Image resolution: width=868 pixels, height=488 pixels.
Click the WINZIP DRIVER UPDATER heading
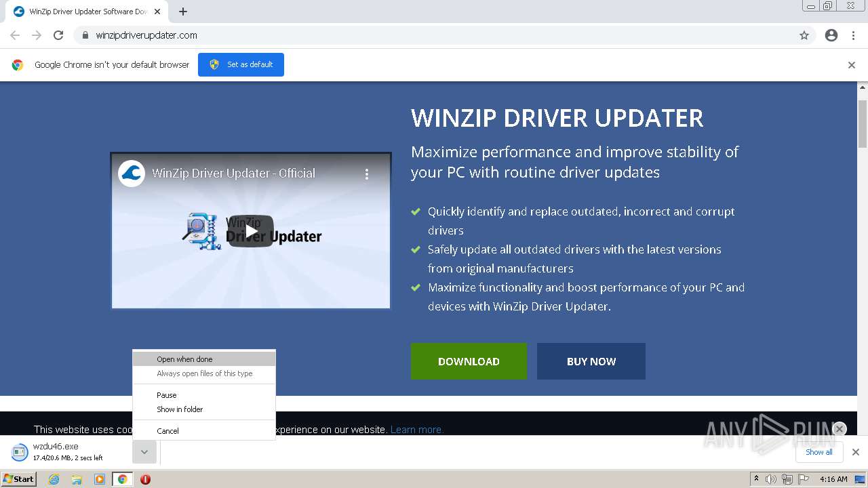557,118
